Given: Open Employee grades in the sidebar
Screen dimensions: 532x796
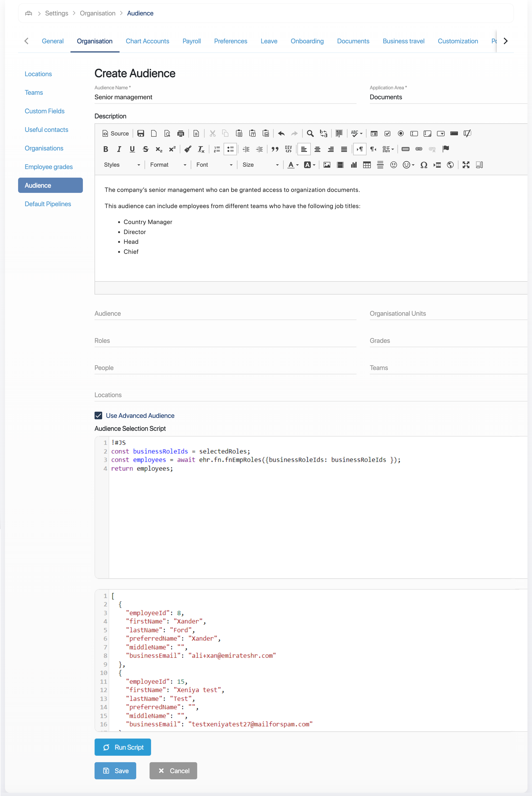Looking at the screenshot, I should pyautogui.click(x=49, y=167).
